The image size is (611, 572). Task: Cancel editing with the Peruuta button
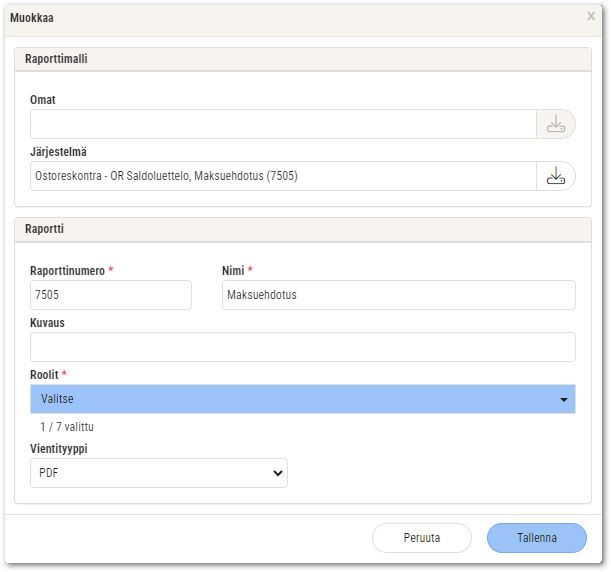422,538
